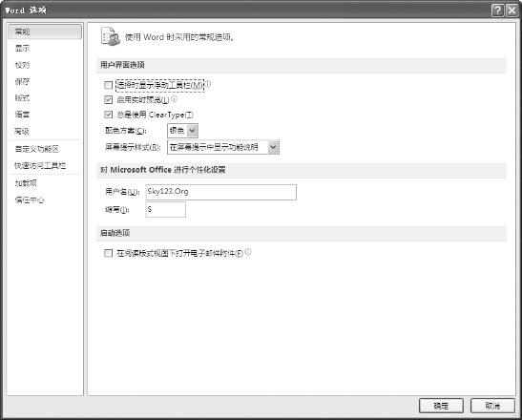The image size is (522, 420).
Task: Enable 选择时显示浮动工具栏 checkbox
Action: (x=108, y=85)
